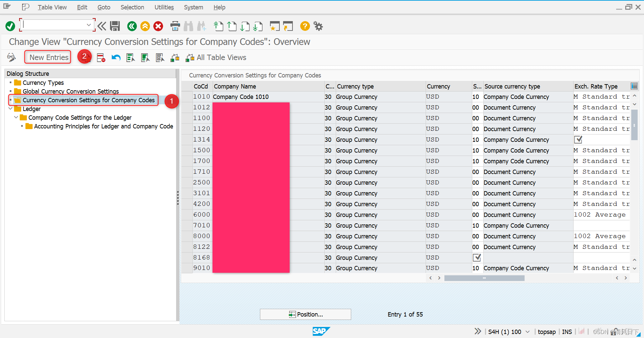644x338 pixels.
Task: Click the Save floppy disk icon
Action: [115, 26]
